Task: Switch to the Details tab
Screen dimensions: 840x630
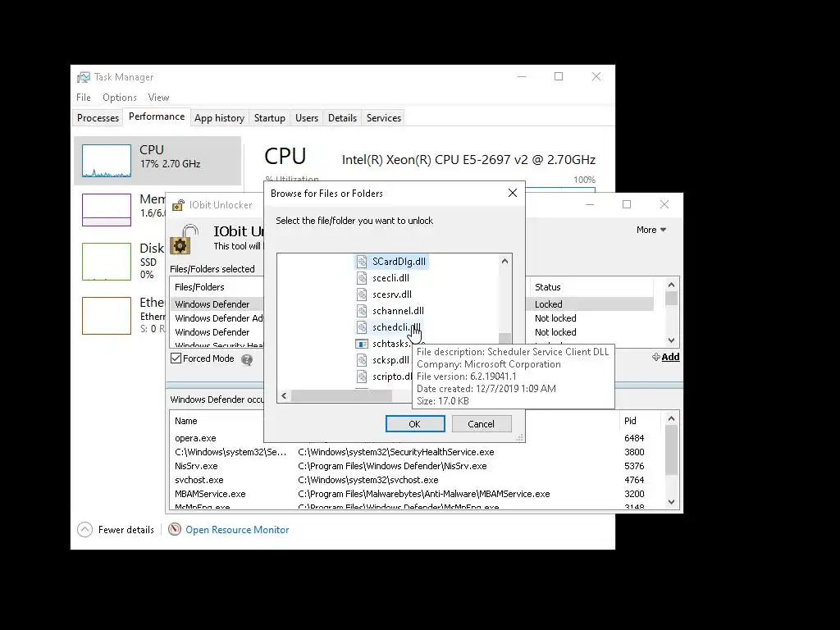Action: [342, 118]
